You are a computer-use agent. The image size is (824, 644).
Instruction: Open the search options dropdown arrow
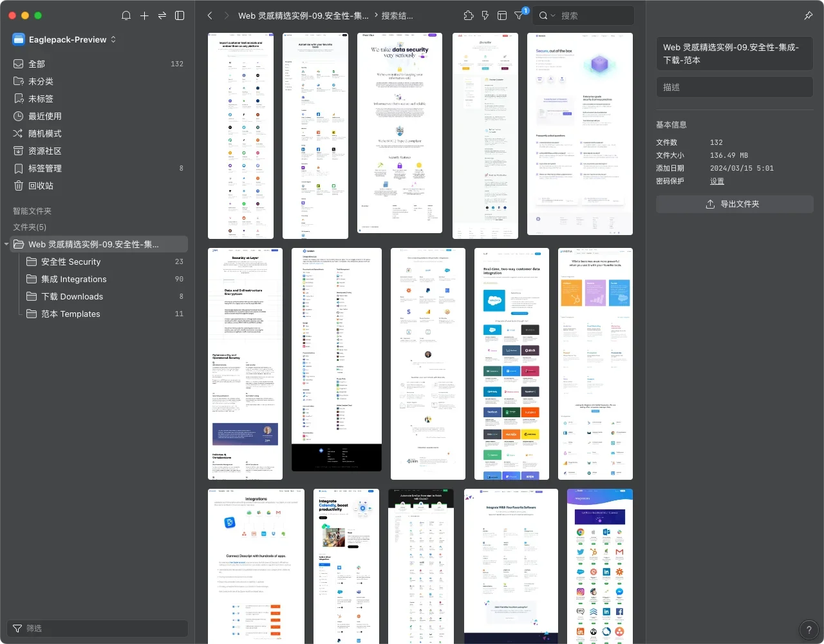click(x=552, y=15)
